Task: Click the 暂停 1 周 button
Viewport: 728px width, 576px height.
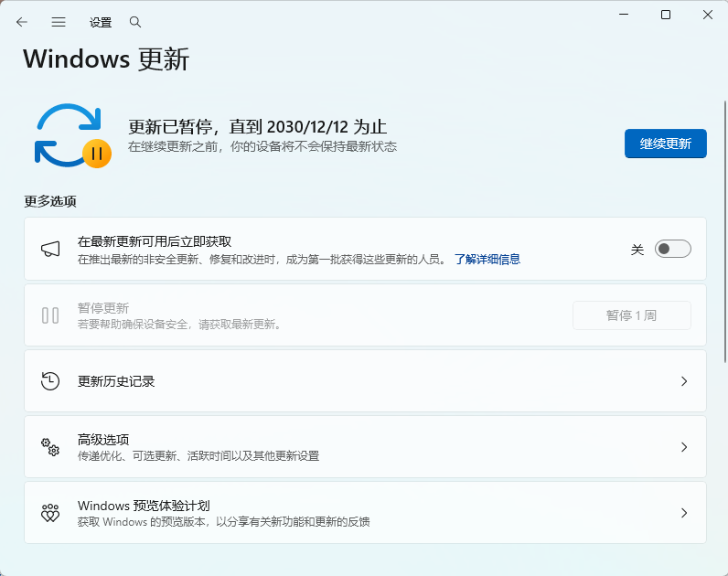Action: point(631,315)
